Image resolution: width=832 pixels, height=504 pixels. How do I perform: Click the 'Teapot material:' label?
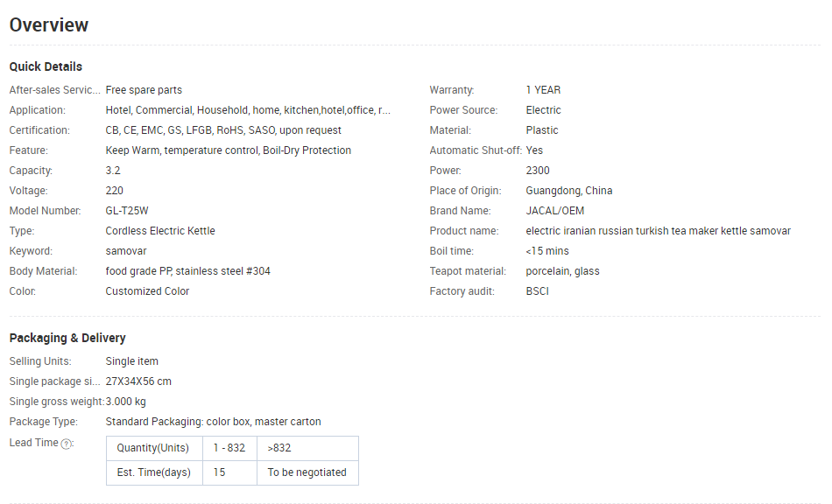(x=468, y=271)
